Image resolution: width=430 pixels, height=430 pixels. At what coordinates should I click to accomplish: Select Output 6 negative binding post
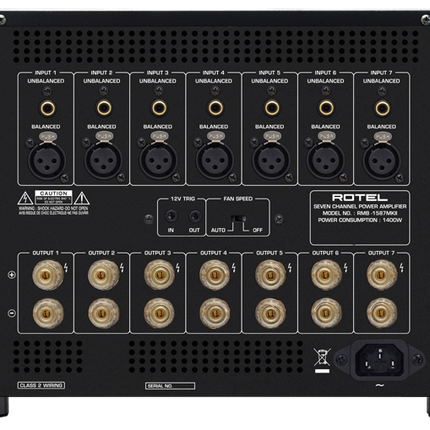pyautogui.click(x=326, y=313)
